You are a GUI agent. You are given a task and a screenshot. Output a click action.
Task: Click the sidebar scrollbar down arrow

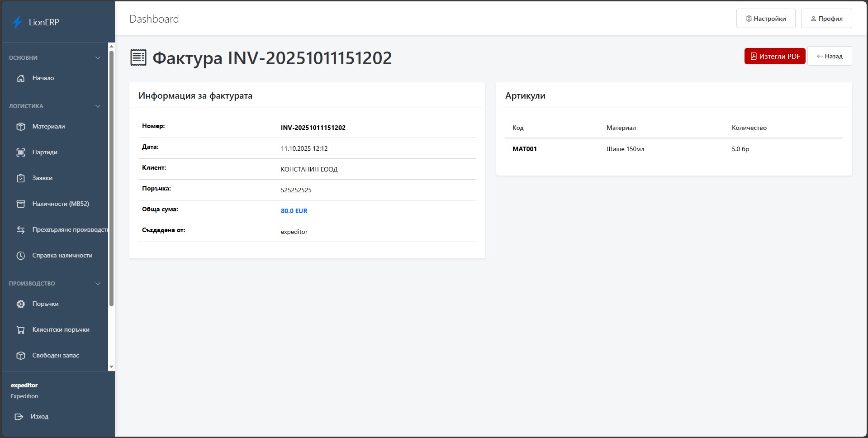pos(111,367)
